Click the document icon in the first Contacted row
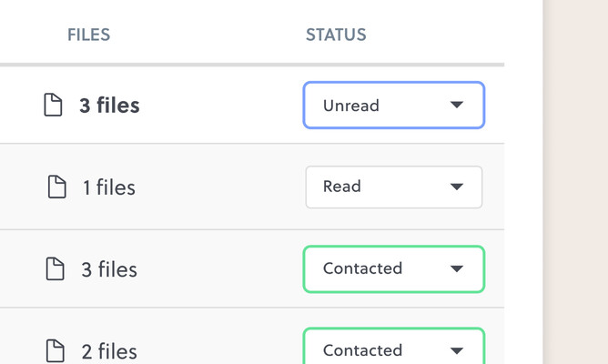 click(56, 268)
